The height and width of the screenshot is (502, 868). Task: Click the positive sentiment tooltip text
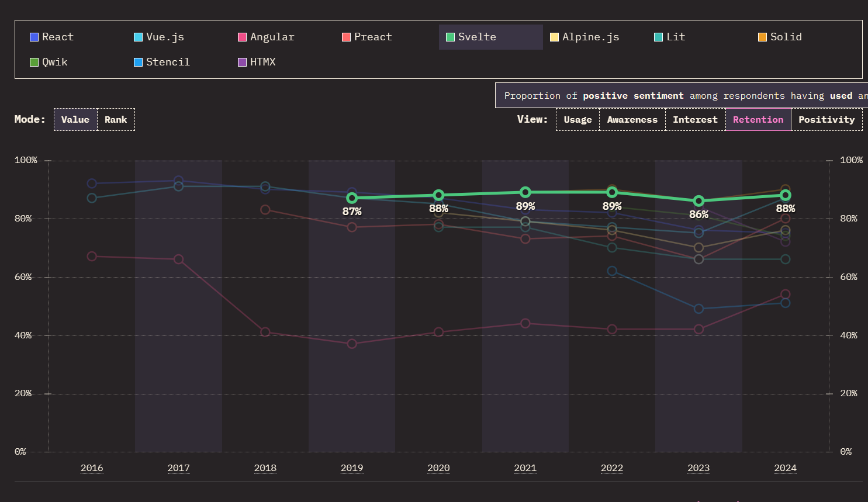tap(633, 96)
